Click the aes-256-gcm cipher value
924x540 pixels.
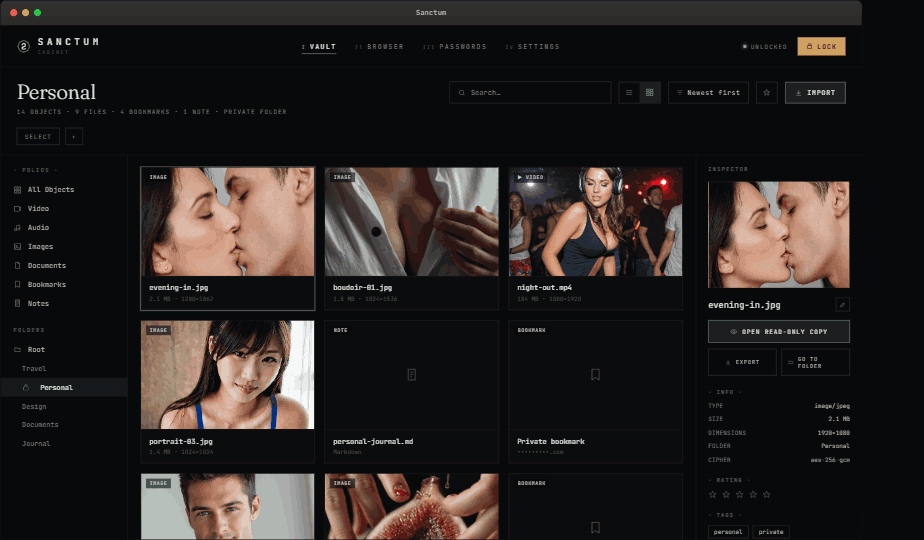click(x=830, y=460)
